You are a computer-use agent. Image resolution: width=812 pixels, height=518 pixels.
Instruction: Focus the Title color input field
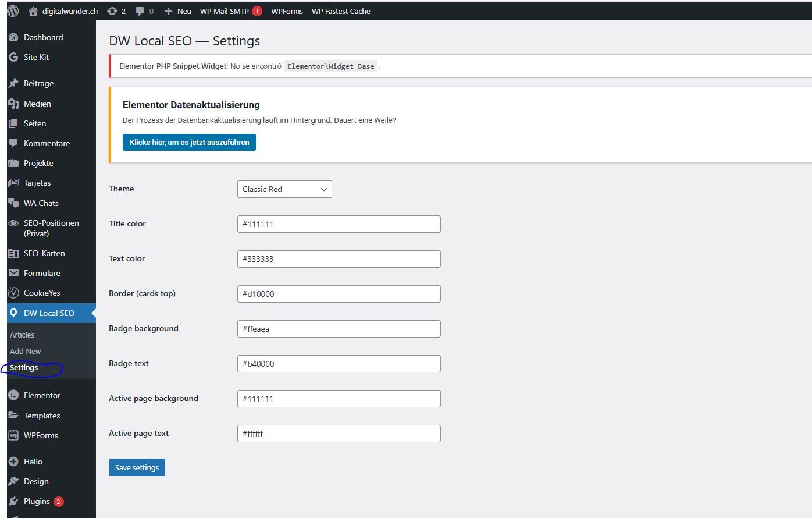coord(339,224)
